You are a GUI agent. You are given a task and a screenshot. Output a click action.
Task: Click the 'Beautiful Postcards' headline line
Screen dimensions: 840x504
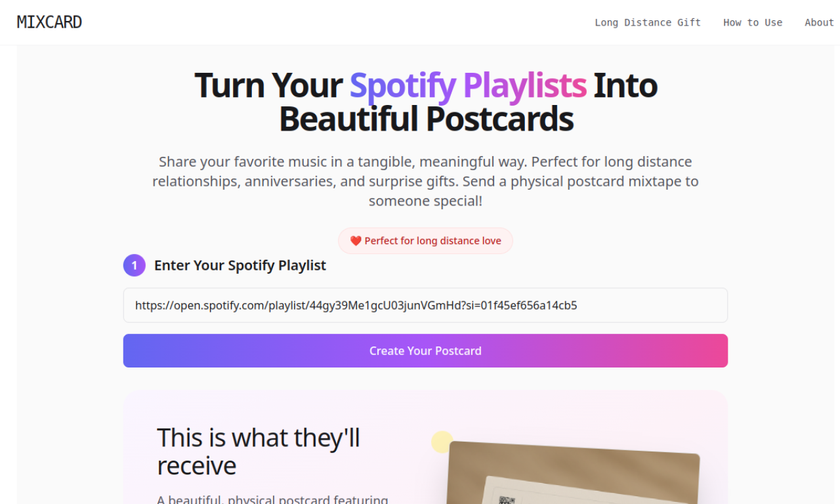pyautogui.click(x=426, y=119)
